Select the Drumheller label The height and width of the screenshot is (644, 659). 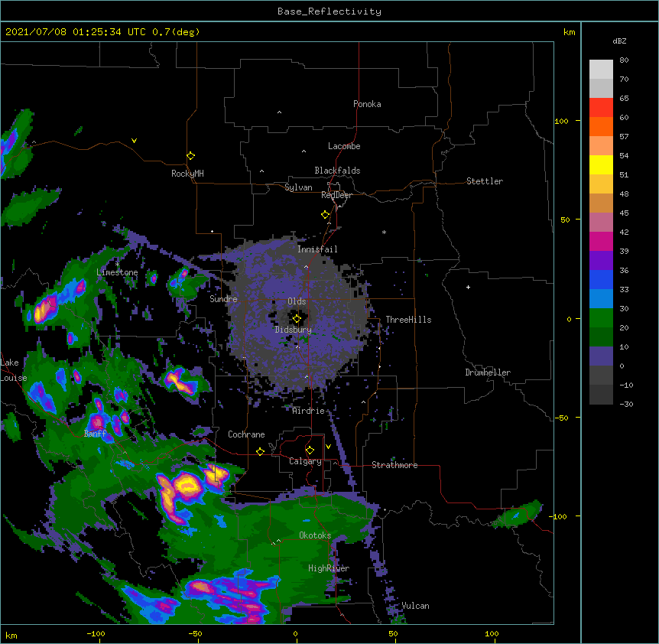tap(488, 372)
